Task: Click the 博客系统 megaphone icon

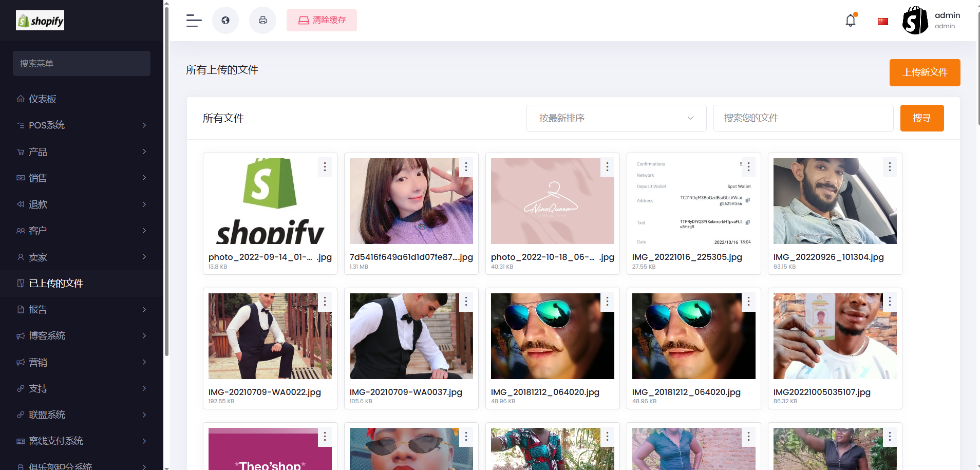Action: (x=21, y=336)
